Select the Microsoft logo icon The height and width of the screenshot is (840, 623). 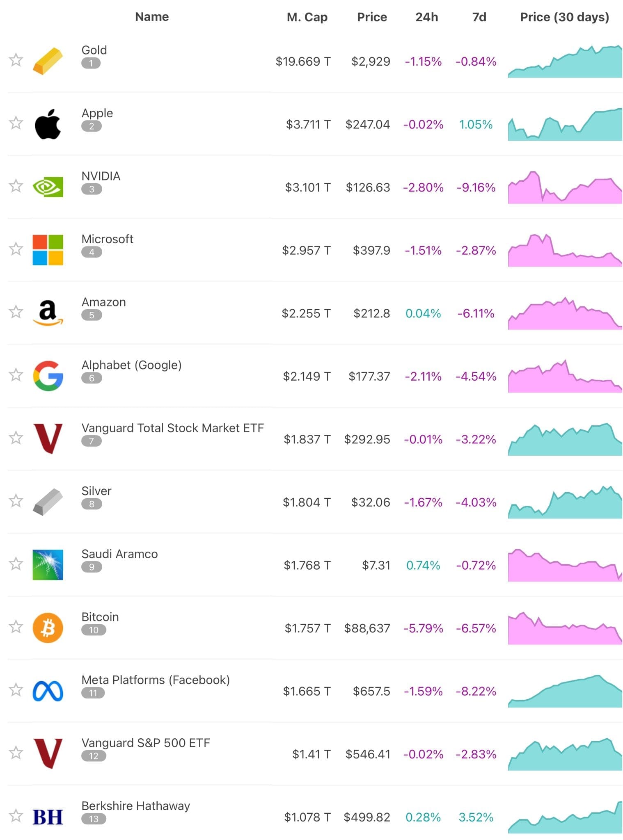click(x=48, y=250)
